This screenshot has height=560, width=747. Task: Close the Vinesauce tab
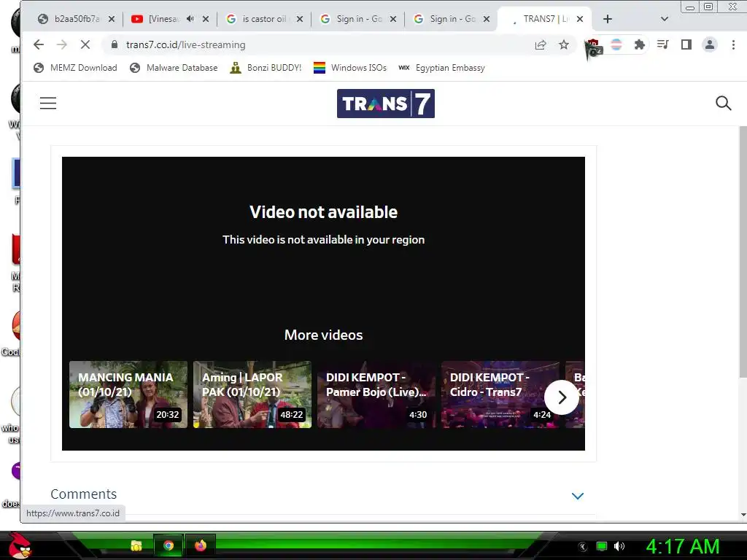205,19
